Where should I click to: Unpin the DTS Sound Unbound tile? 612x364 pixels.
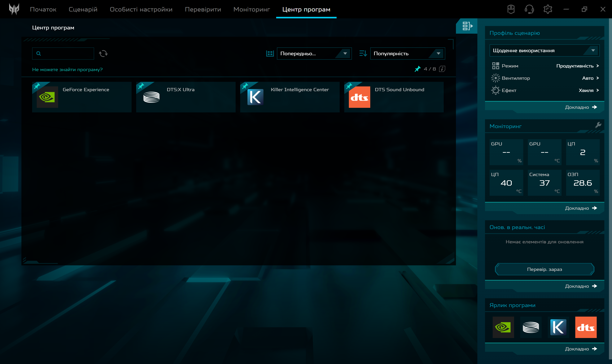pyautogui.click(x=349, y=86)
